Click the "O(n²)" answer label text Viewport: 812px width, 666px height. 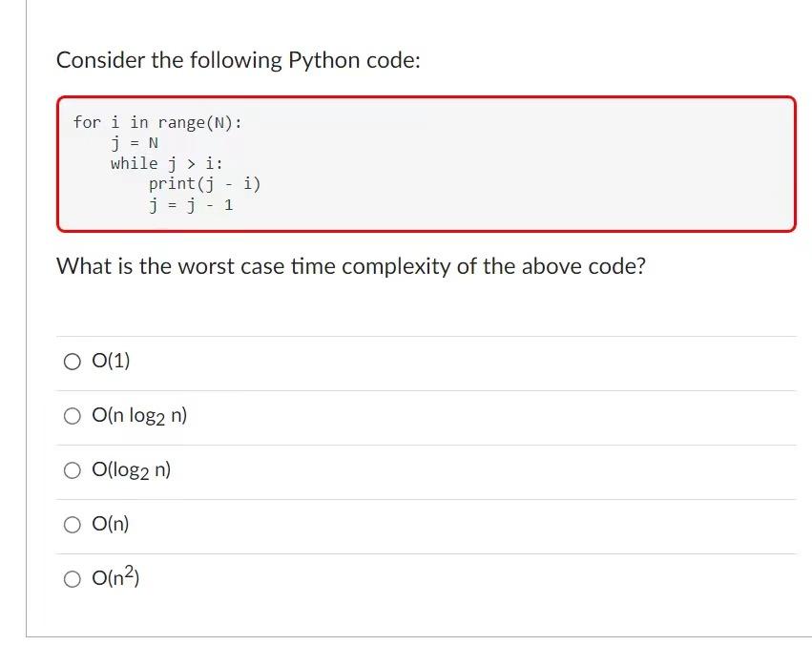coord(115,577)
